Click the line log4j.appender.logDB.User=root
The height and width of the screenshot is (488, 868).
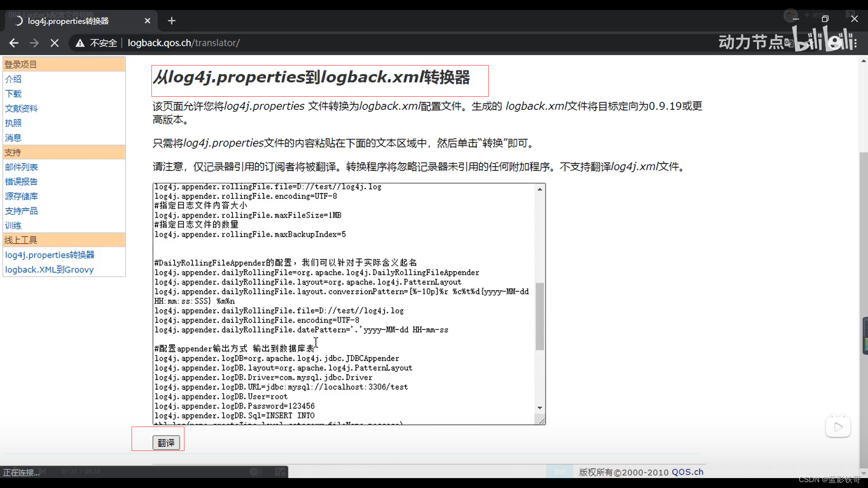coord(221,396)
